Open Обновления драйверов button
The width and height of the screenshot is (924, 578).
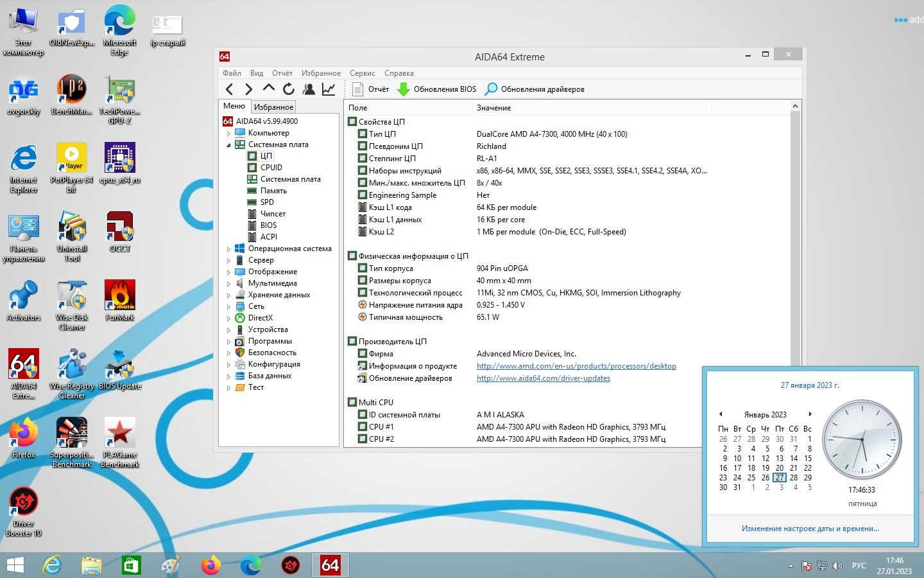point(535,89)
